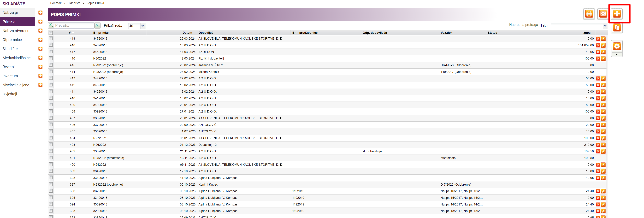Delete row 419 using red X icon
The image size is (644, 218).
click(598, 39)
